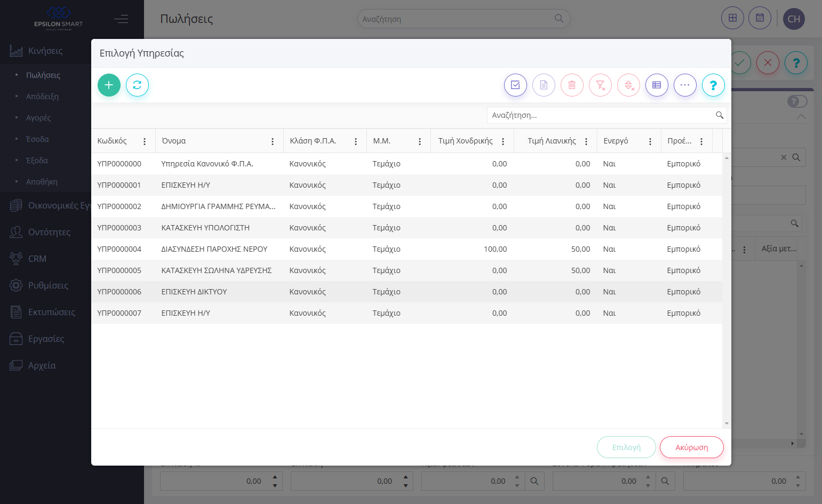Clear sorting using the sort icon
Viewport: 822px width, 504px height.
tap(628, 85)
